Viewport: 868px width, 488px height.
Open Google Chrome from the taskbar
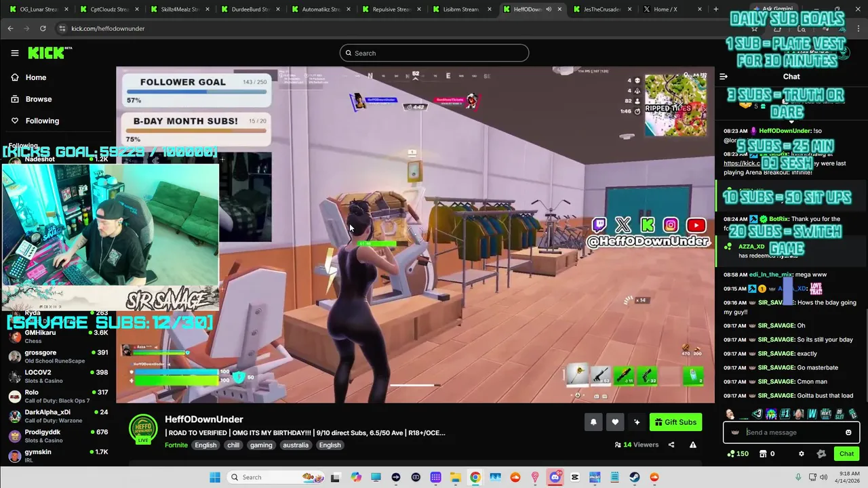(x=475, y=477)
